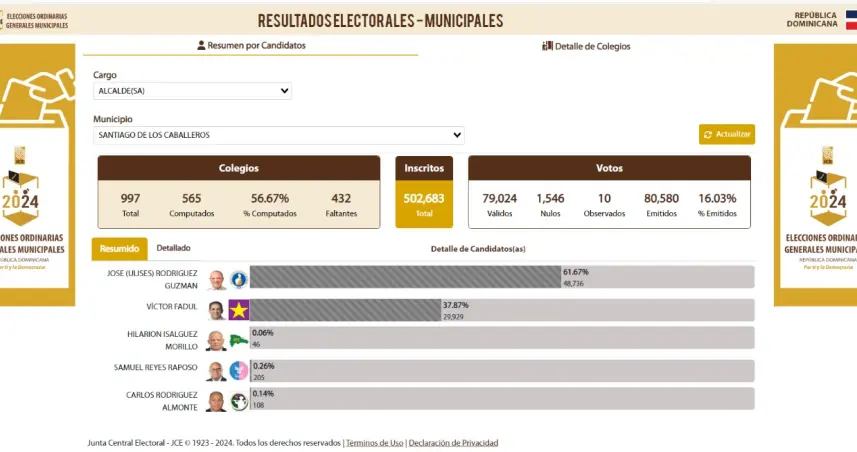The height and width of the screenshot is (452, 857).
Task: Open the Terminos de Uso link
Action: click(x=374, y=443)
